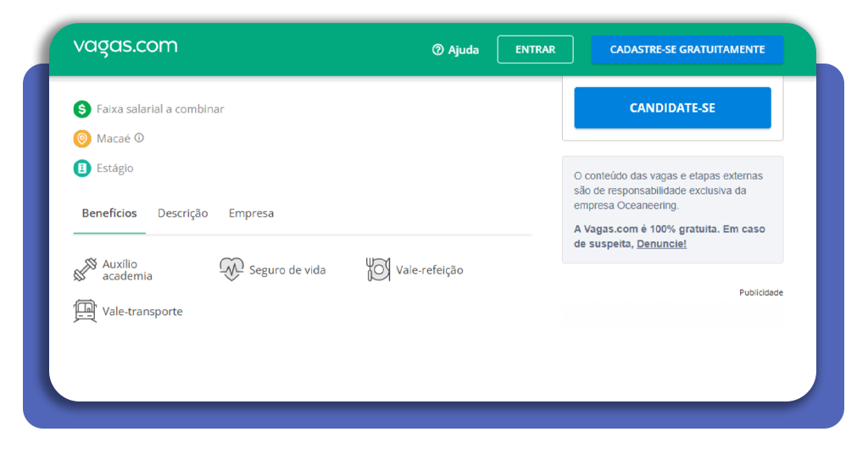This screenshot has width=868, height=454.
Task: Click CADASTRE-SE GRATUITAMENTE button
Action: tap(687, 50)
